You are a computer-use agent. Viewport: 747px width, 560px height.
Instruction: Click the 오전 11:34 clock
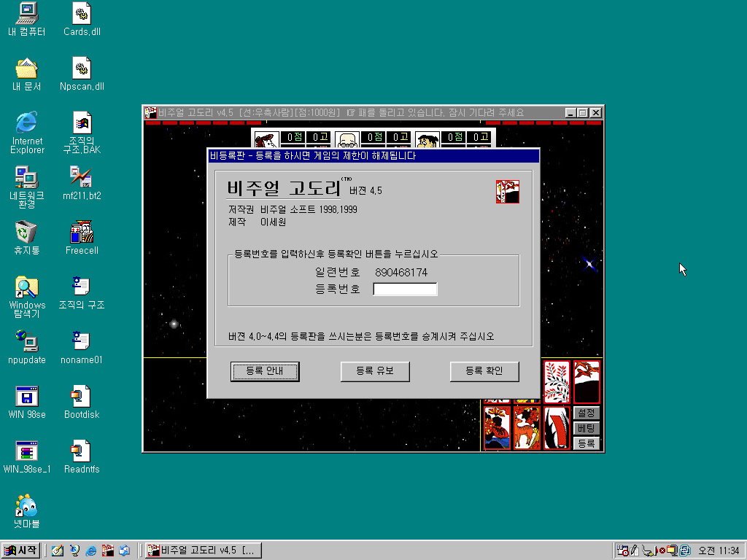pos(719,551)
